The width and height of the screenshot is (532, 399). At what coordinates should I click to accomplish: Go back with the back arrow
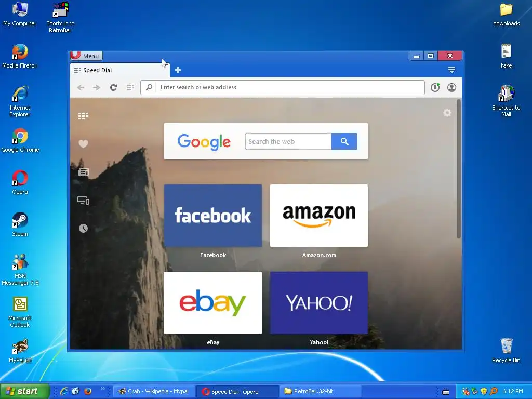[81, 87]
